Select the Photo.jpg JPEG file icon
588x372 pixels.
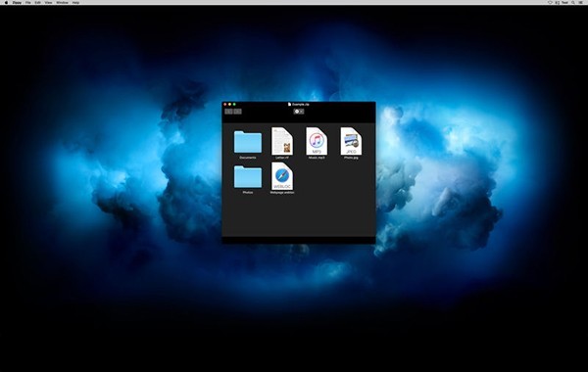pos(351,141)
